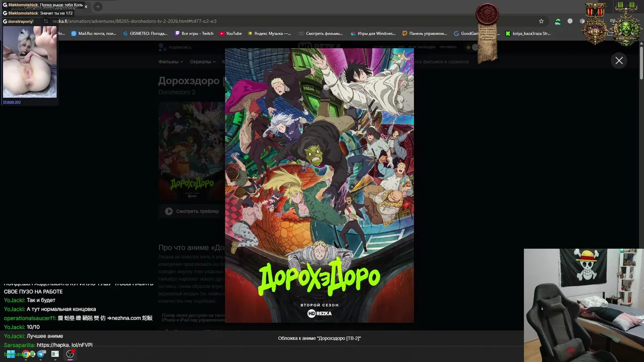Viewport: 644px width, 362px height.
Task: Open the Игры для Windows bookmark
Action: coord(372,34)
